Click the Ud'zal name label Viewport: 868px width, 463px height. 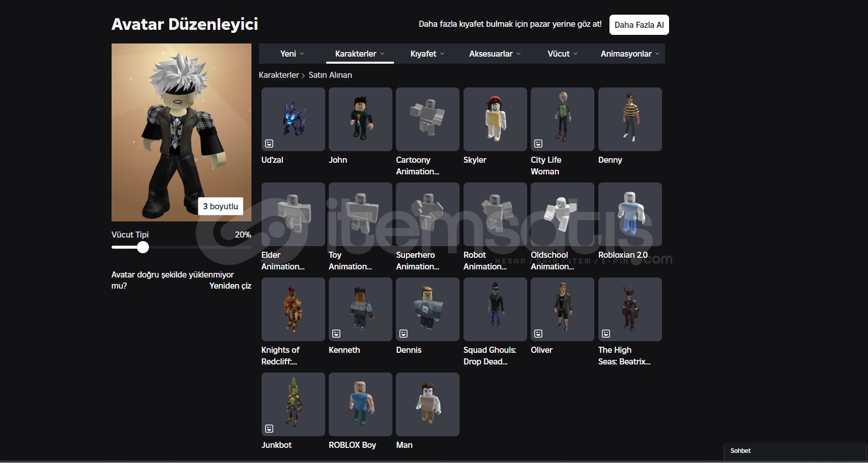click(x=272, y=160)
